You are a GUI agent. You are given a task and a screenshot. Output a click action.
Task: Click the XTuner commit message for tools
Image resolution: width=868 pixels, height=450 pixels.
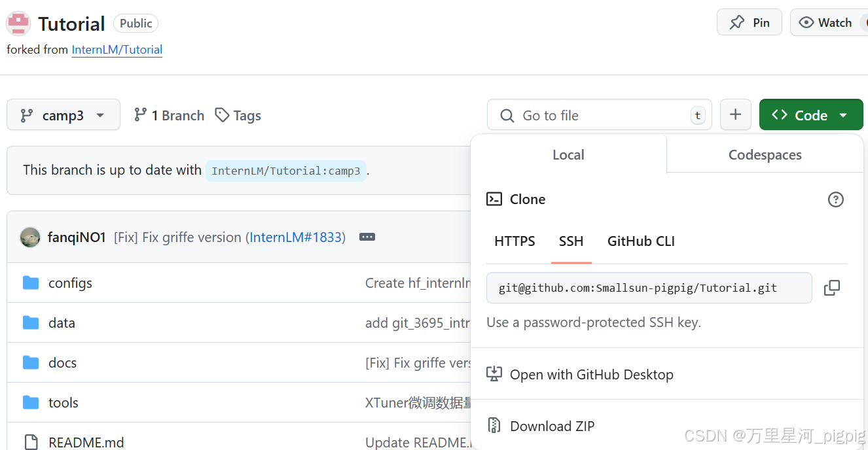pyautogui.click(x=418, y=403)
